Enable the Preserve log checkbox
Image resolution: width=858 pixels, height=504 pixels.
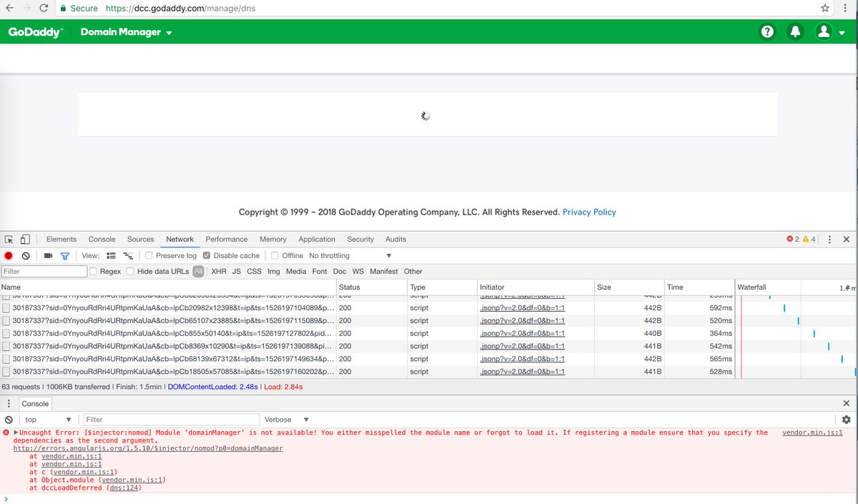tap(149, 255)
